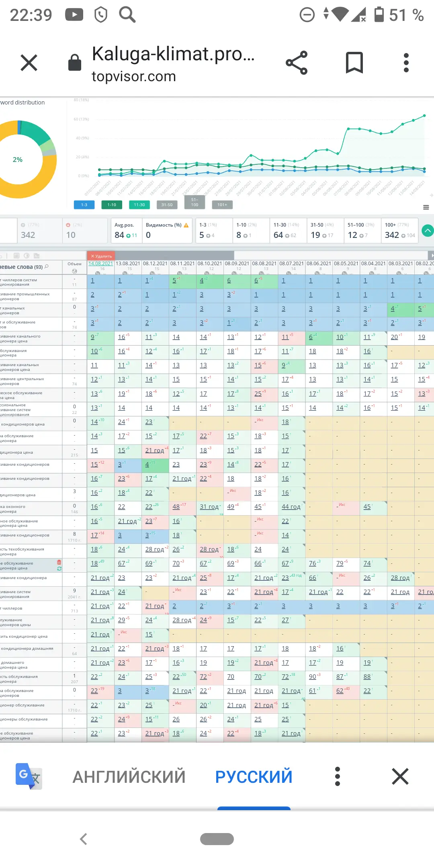This screenshot has height=868, width=434.
Task: Toggle the 1-10 chart legend
Action: click(x=112, y=205)
